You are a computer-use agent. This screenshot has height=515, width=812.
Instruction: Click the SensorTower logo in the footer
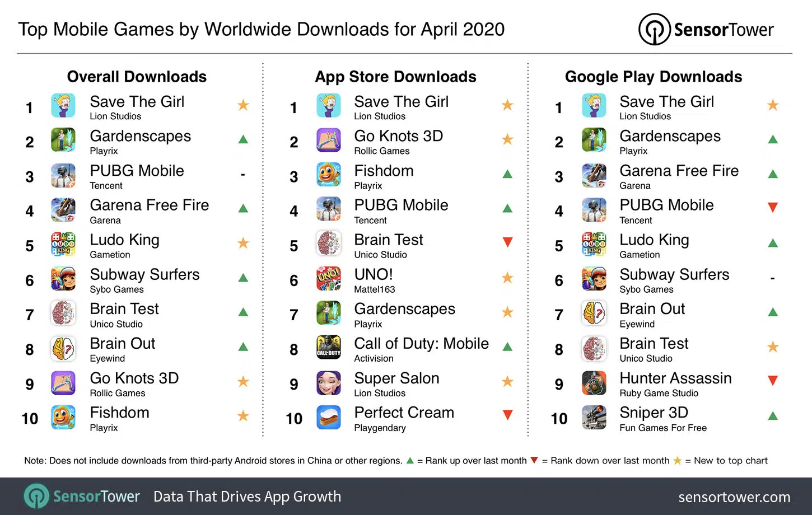[x=82, y=496]
